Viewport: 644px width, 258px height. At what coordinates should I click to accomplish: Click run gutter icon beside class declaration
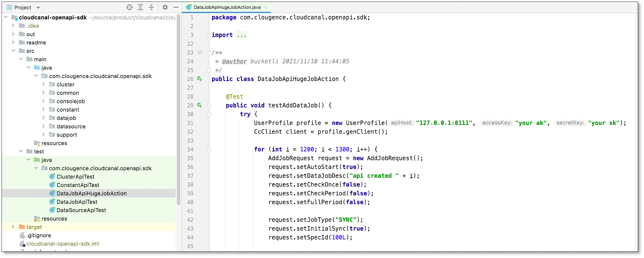199,79
